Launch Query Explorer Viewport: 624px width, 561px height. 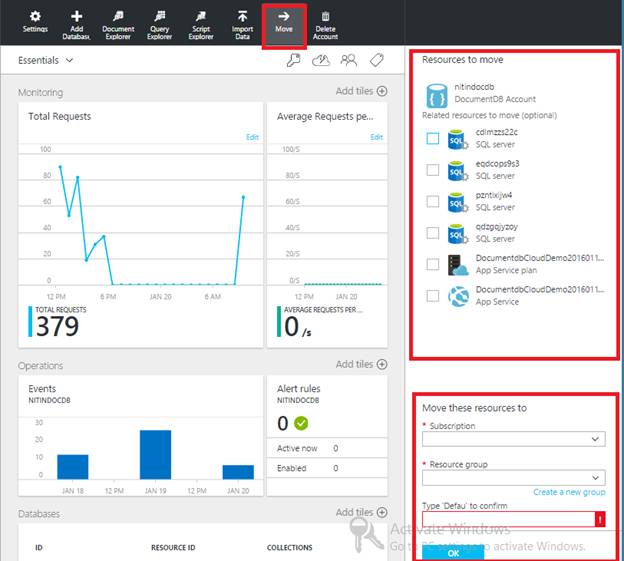[160, 25]
